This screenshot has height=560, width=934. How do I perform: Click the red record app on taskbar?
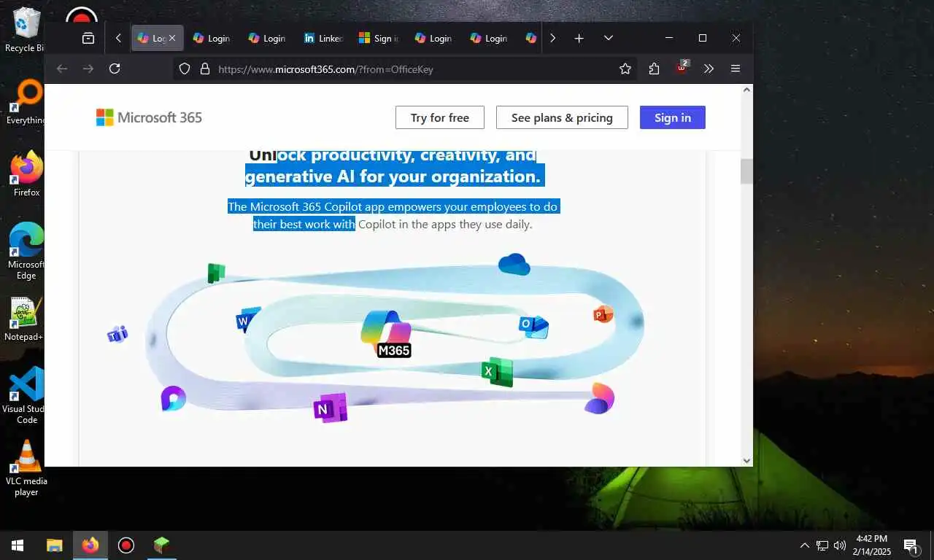point(126,545)
